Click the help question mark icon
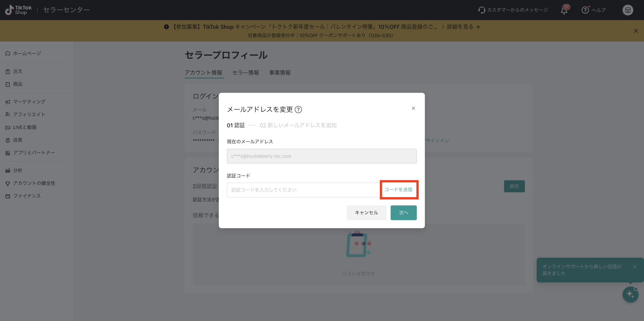644x321 pixels. (x=585, y=10)
